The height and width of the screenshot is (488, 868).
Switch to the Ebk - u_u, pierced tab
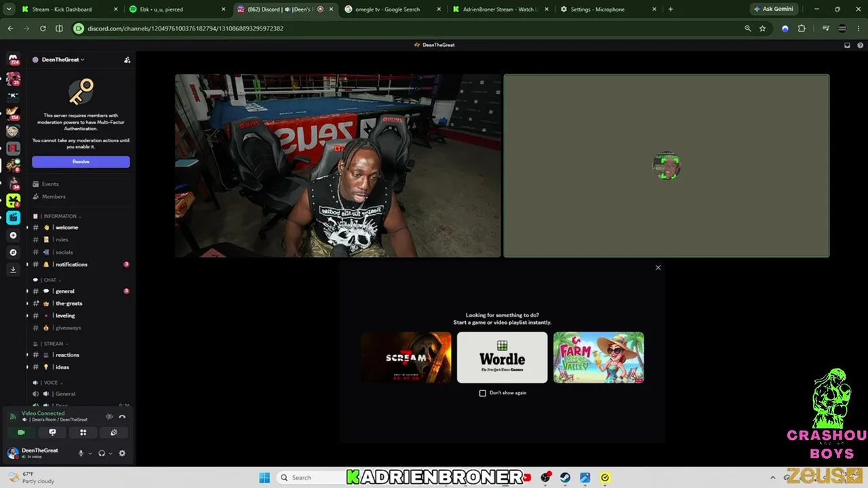178,9
